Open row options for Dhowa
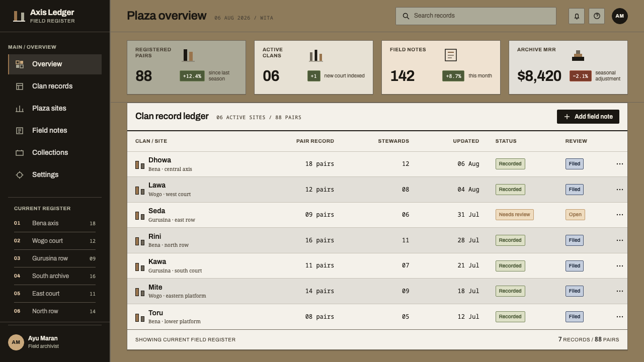 click(x=620, y=164)
